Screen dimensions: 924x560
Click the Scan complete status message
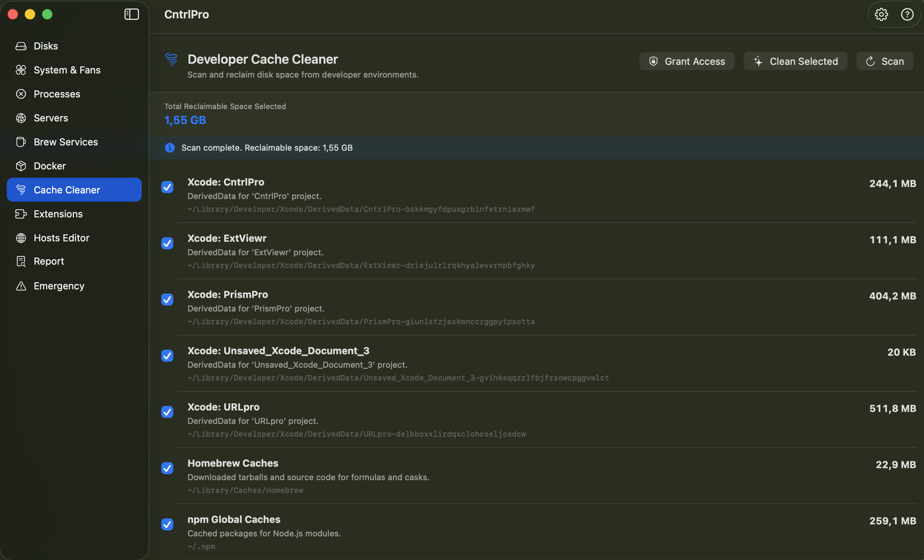[267, 148]
